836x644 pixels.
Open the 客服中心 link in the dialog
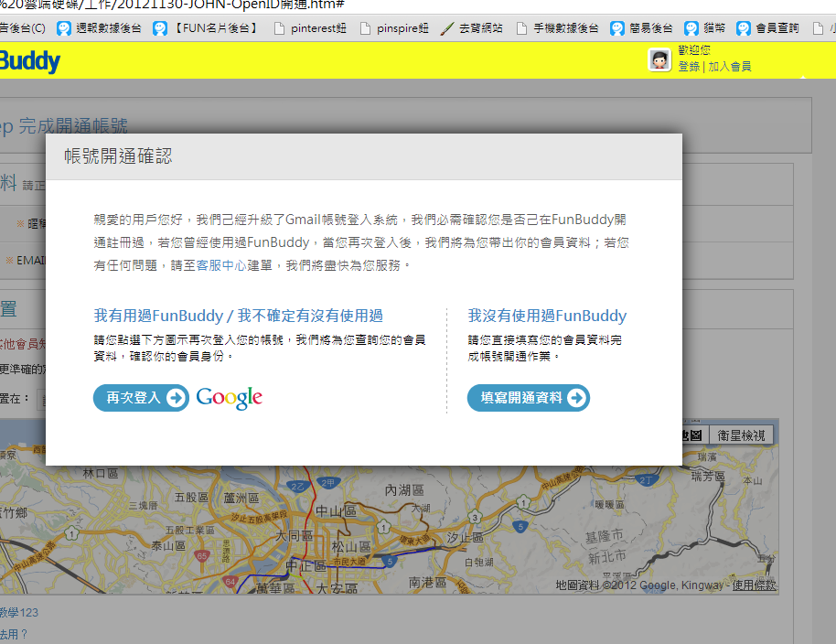221,265
